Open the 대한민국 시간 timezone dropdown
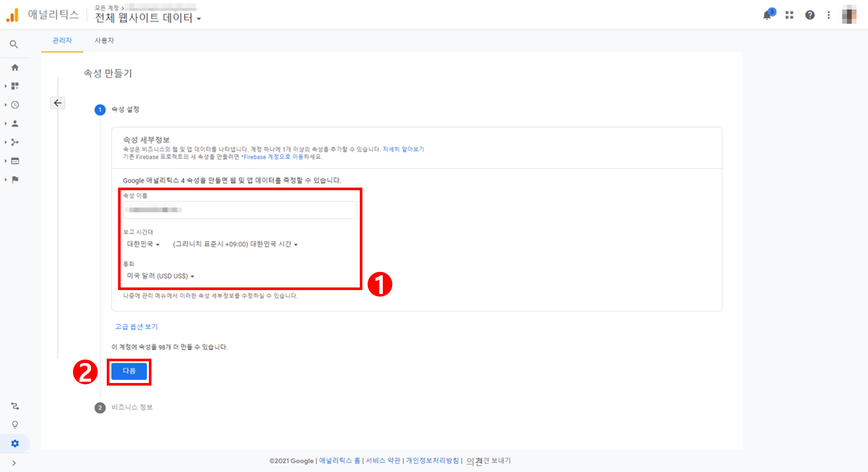 [235, 244]
